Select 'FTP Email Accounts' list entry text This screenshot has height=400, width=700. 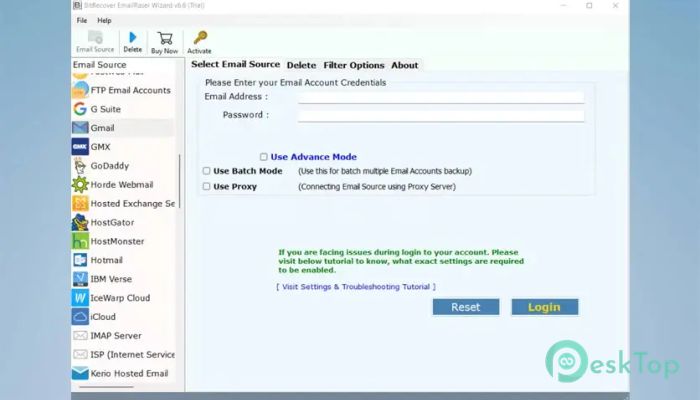pyautogui.click(x=130, y=90)
